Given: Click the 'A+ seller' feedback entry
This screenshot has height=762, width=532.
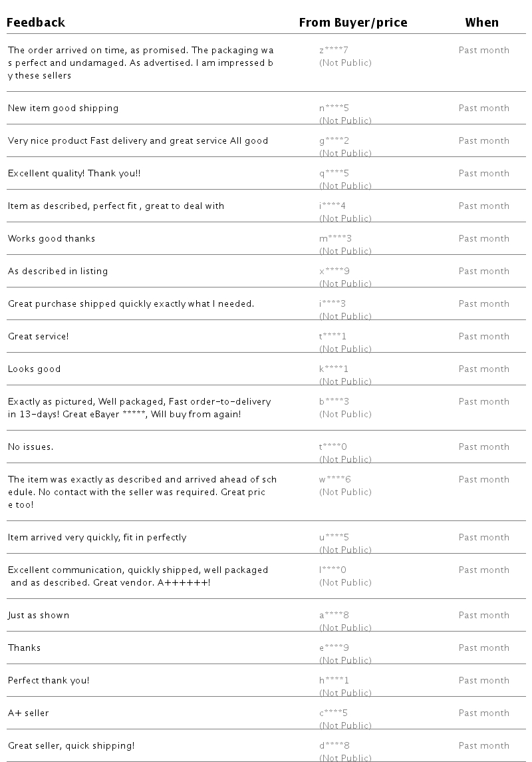Looking at the screenshot, I should tap(28, 713).
